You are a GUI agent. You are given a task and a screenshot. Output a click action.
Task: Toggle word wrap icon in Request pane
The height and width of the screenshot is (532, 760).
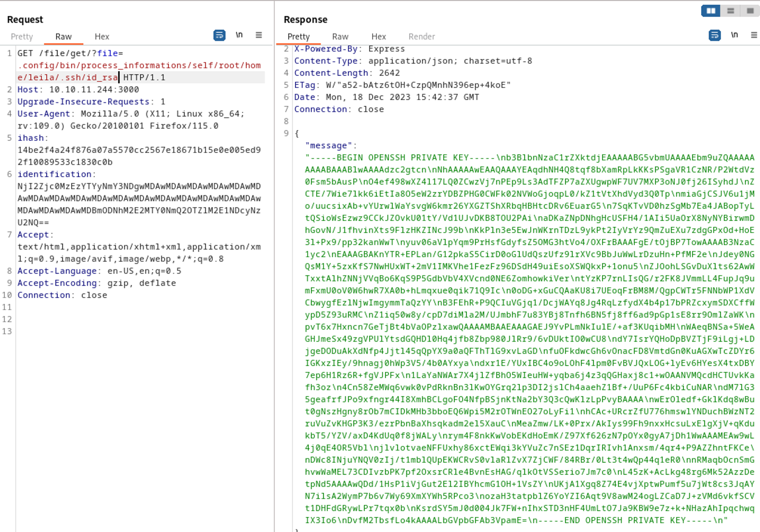tap(219, 35)
